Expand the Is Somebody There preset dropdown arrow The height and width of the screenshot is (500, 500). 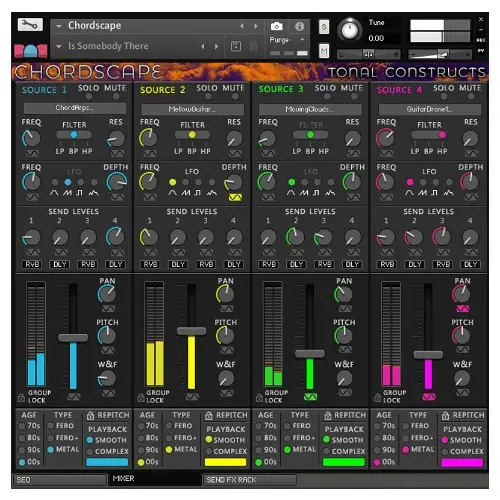click(x=59, y=46)
